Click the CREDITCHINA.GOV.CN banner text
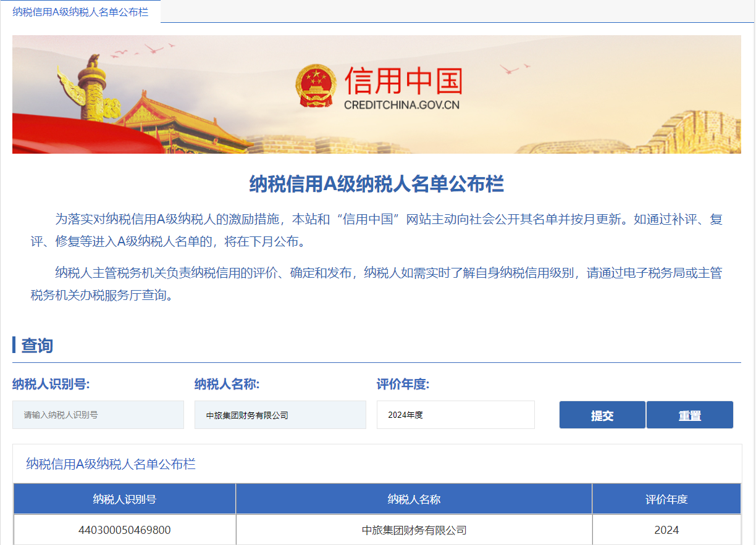756x545 pixels. pos(402,105)
